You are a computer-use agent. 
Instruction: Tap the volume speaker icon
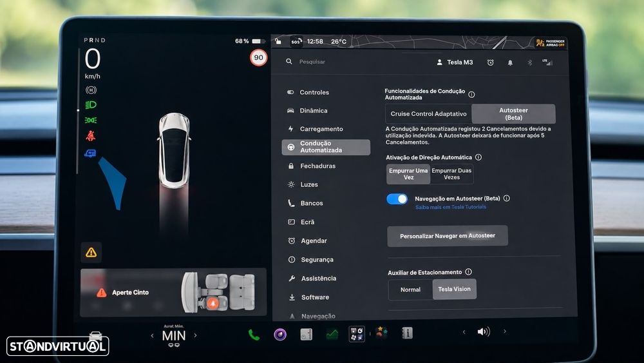point(484,331)
